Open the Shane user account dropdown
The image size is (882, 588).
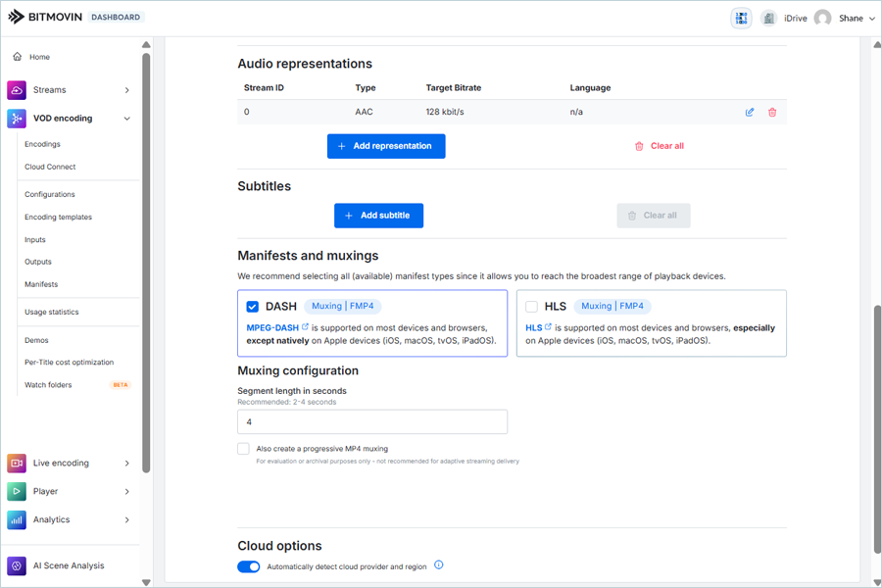point(850,18)
